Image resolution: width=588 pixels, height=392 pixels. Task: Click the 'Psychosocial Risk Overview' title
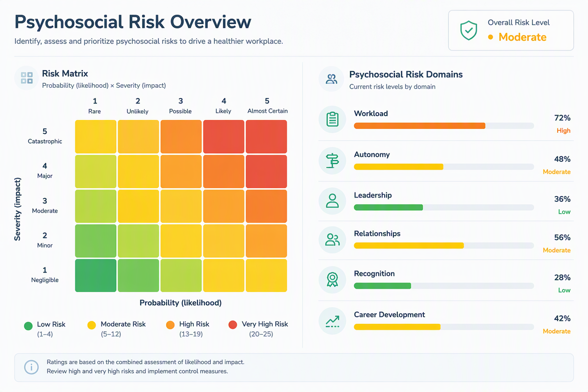[133, 22]
